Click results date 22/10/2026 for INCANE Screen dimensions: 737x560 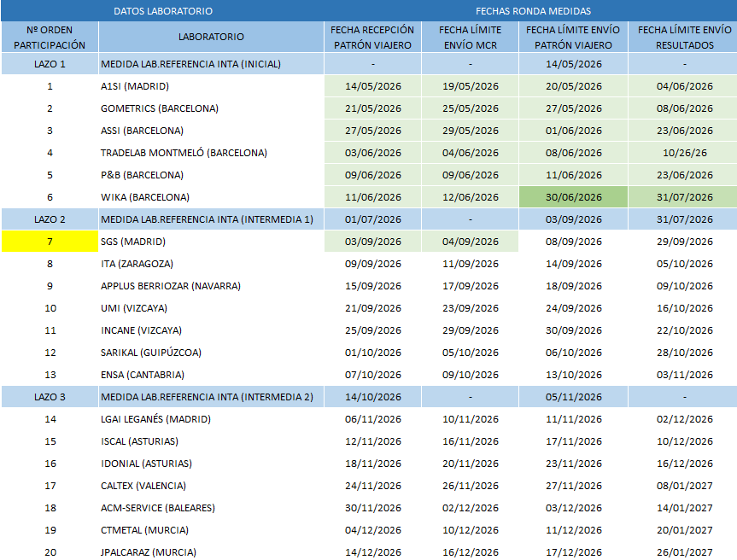[x=684, y=330]
